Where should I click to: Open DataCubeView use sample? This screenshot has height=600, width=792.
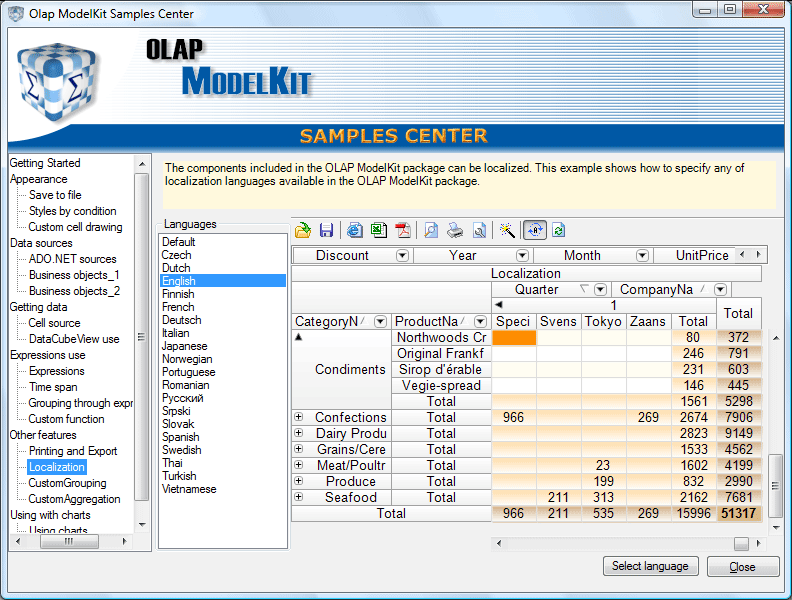pyautogui.click(x=74, y=339)
